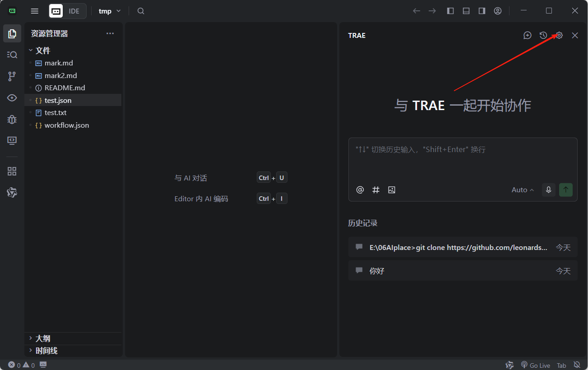
Task: Go forward with the right arrow
Action: (x=432, y=11)
